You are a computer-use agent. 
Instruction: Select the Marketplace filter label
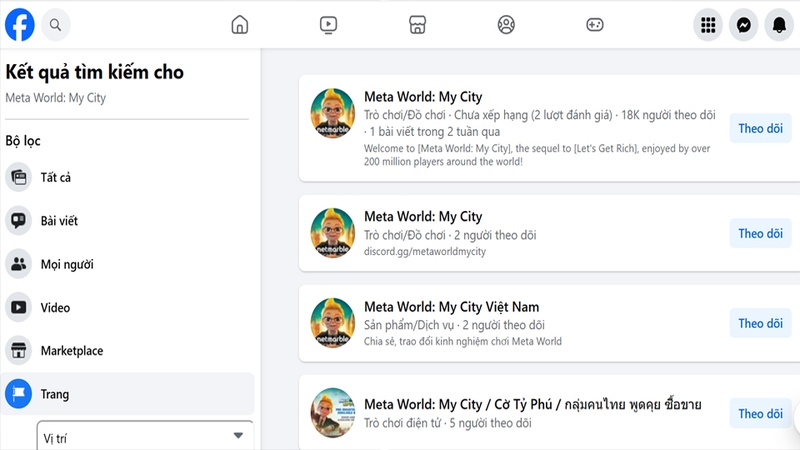(72, 351)
